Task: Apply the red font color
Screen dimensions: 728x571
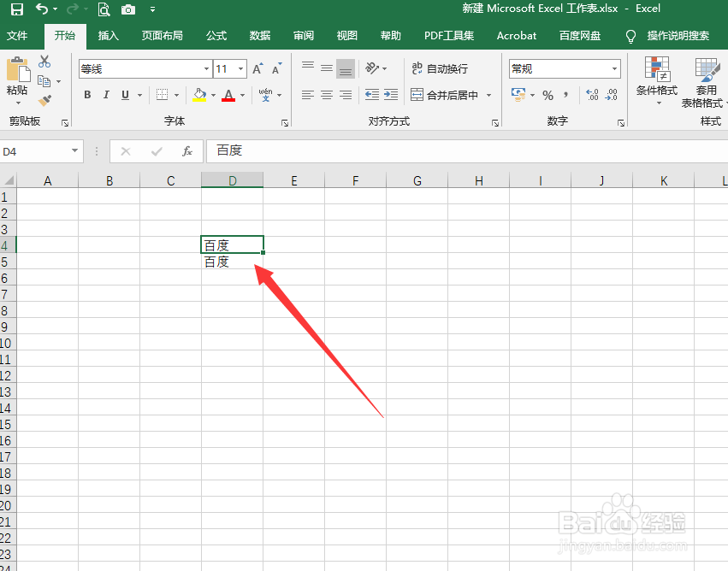Action: tap(228, 95)
